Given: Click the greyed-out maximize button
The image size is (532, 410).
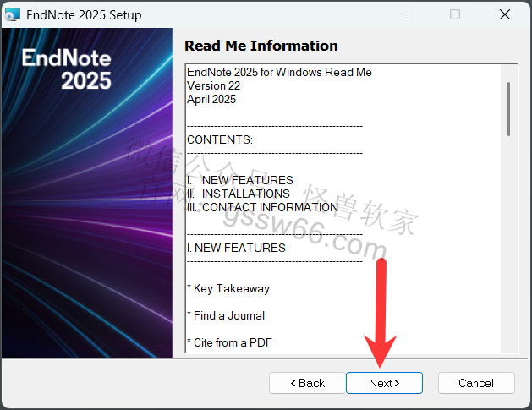Looking at the screenshot, I should 455,15.
